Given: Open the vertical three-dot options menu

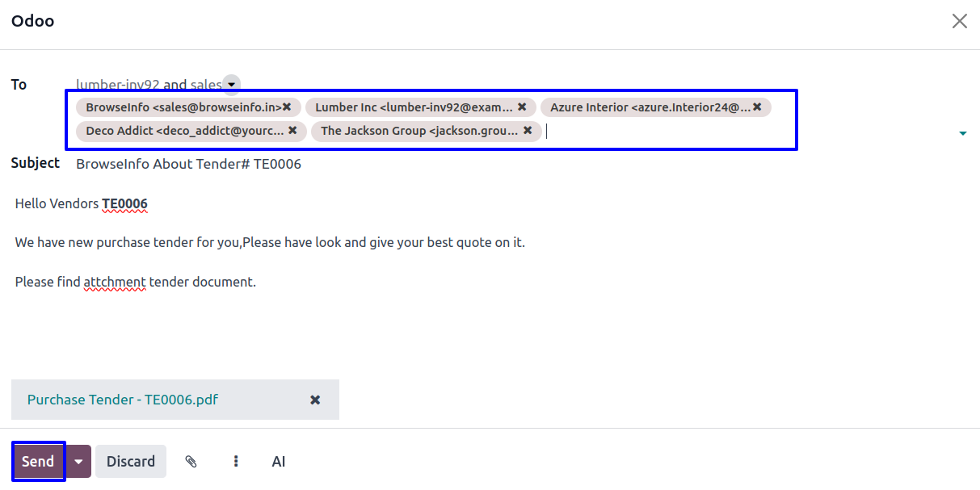Looking at the screenshot, I should (x=236, y=461).
